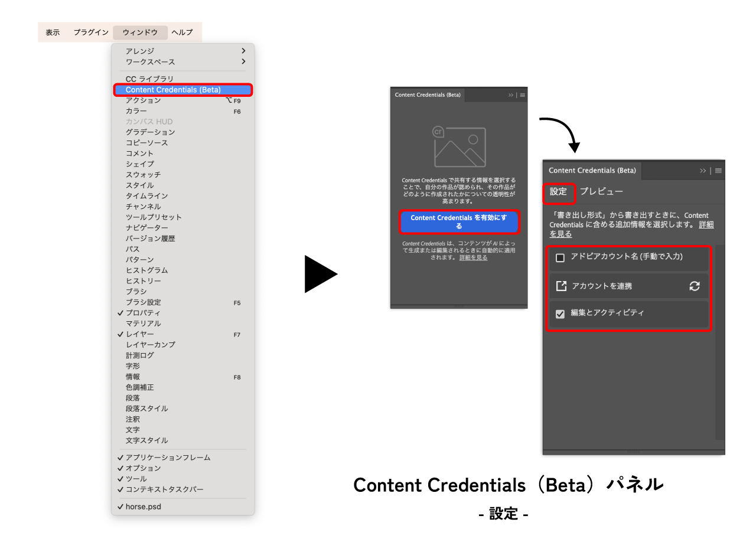The height and width of the screenshot is (545, 756).
Task: Open the ウィンドウ menu in the menu bar
Action: [140, 32]
